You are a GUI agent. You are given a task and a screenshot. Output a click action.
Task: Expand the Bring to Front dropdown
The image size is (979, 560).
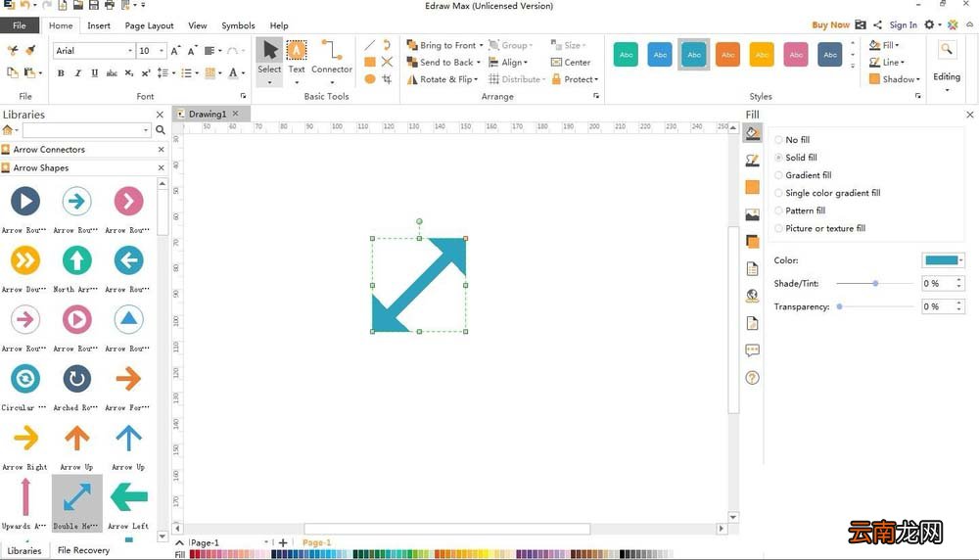click(481, 46)
